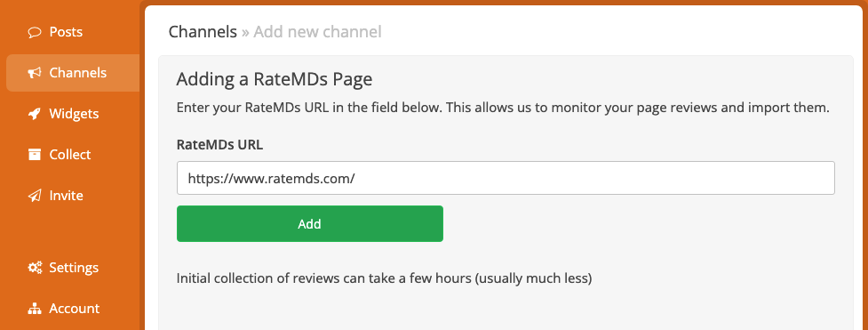Open the Posts menu item
This screenshot has height=330, width=868.
[66, 32]
